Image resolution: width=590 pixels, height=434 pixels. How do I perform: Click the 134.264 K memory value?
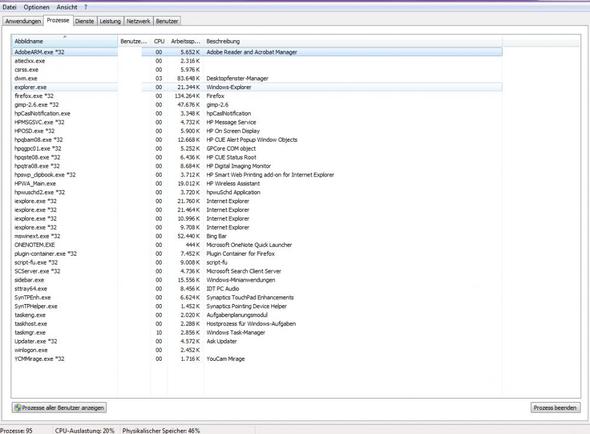click(x=187, y=96)
